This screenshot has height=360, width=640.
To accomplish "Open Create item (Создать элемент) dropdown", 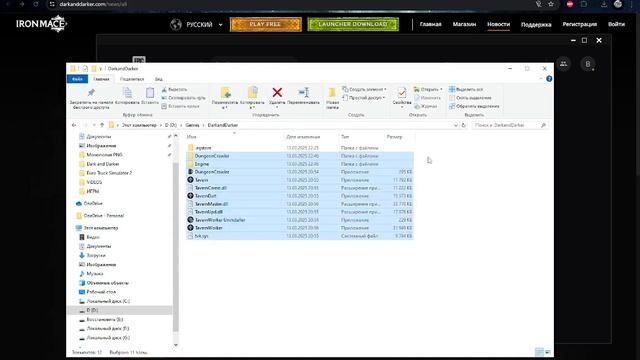I will 364,89.
